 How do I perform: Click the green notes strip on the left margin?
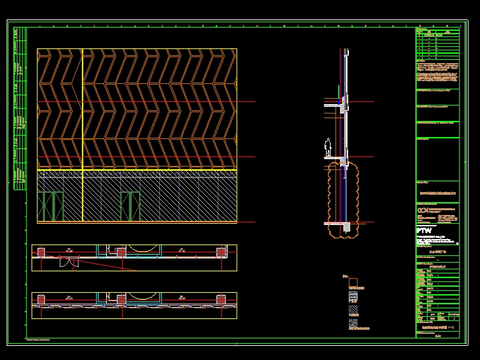point(20,109)
